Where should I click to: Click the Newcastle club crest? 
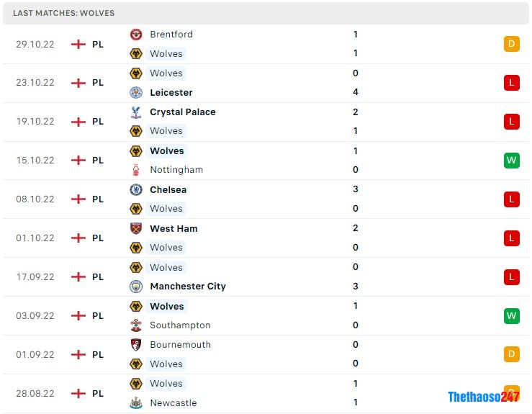[x=136, y=403]
